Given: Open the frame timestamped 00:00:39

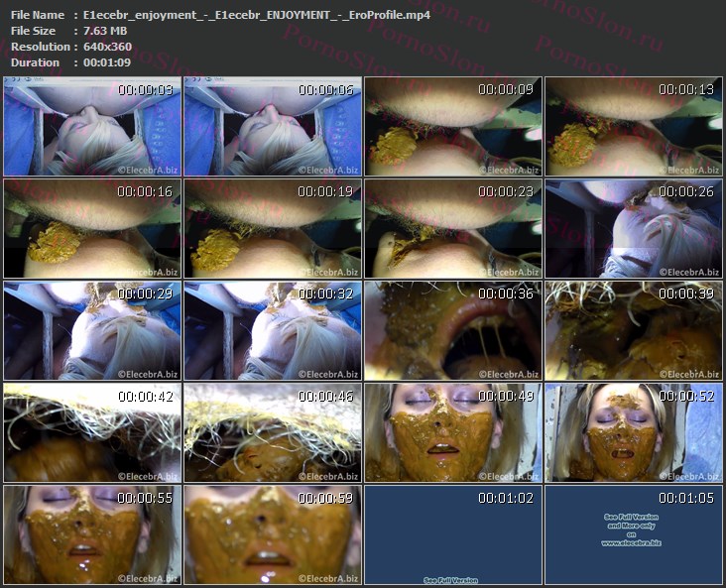Looking at the screenshot, I should point(634,330).
